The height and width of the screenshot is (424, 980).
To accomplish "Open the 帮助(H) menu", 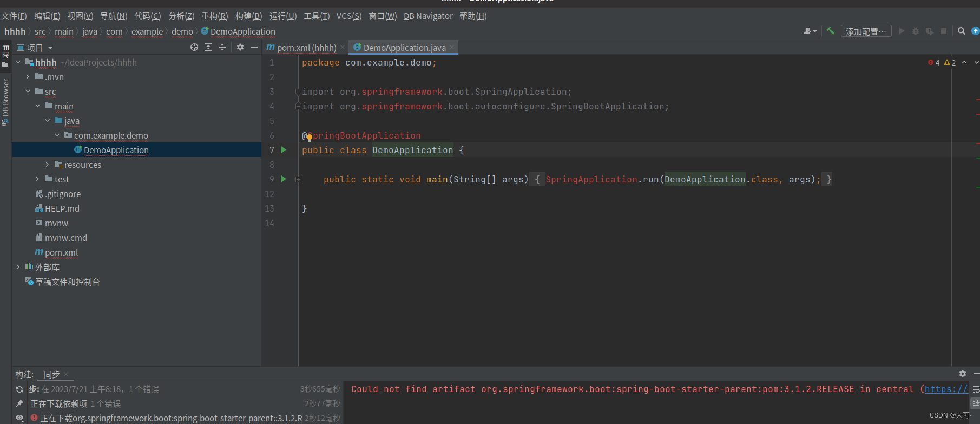I will tap(473, 16).
